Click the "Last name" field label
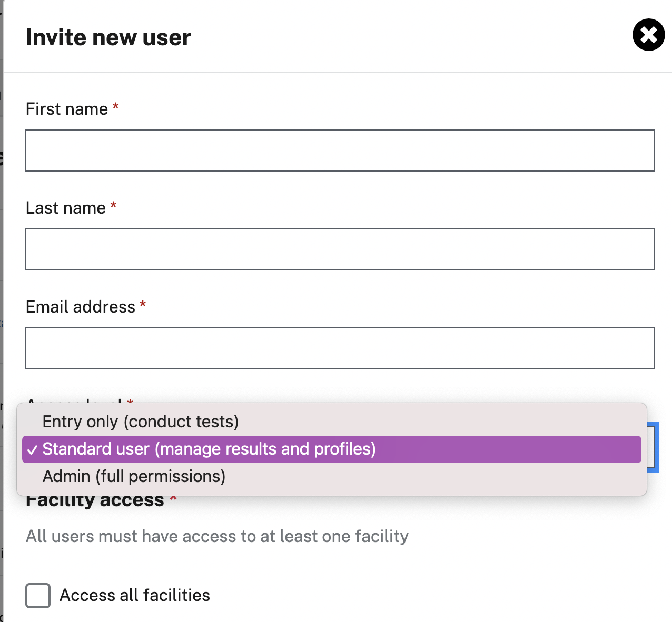672x622 pixels. pos(66,208)
